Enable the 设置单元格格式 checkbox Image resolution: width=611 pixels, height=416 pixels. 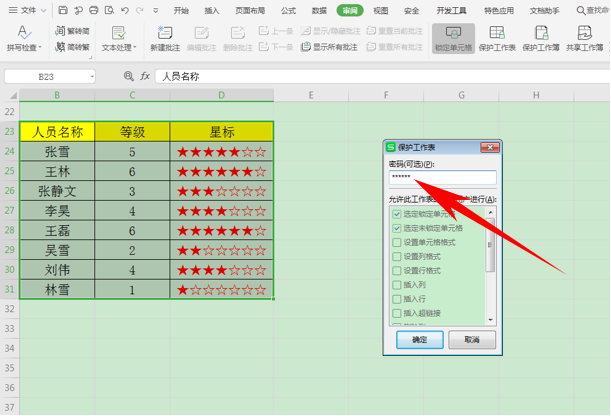[397, 242]
